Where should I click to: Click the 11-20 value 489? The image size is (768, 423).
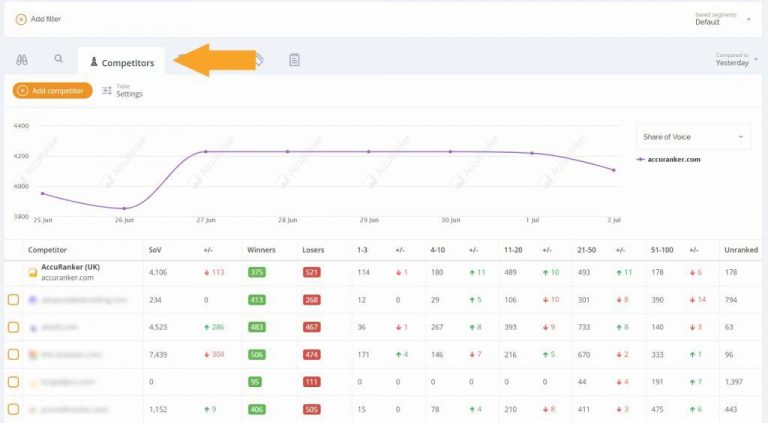510,273
